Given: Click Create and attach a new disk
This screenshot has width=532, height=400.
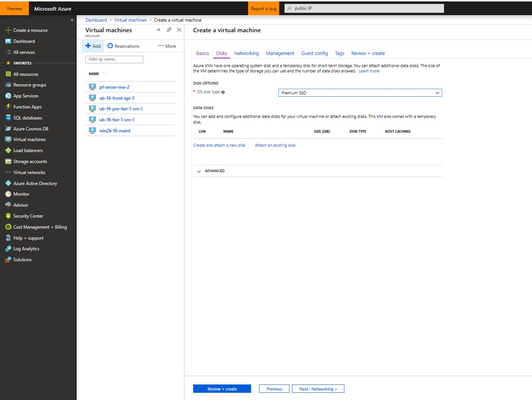Looking at the screenshot, I should (x=219, y=146).
